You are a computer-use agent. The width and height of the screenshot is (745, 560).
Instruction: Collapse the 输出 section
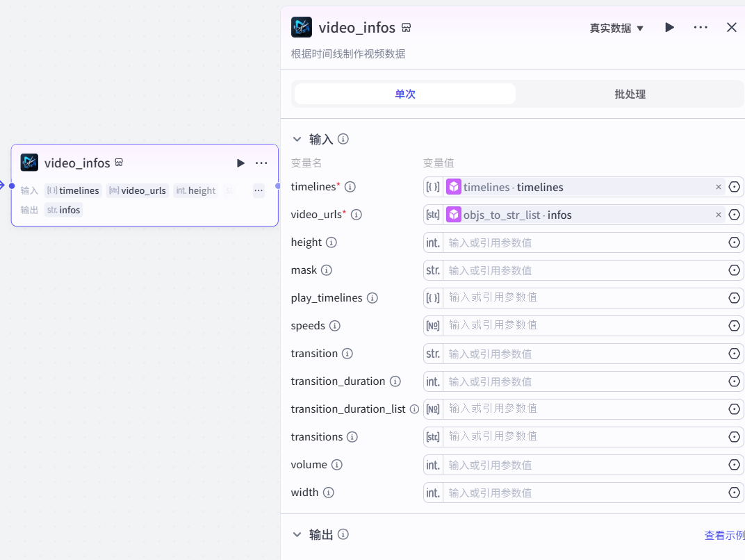[297, 534]
